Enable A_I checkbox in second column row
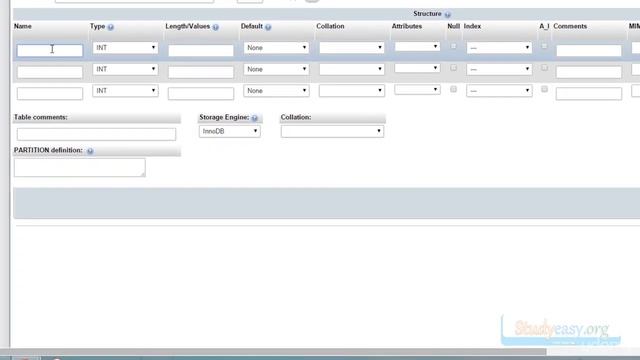 (544, 68)
